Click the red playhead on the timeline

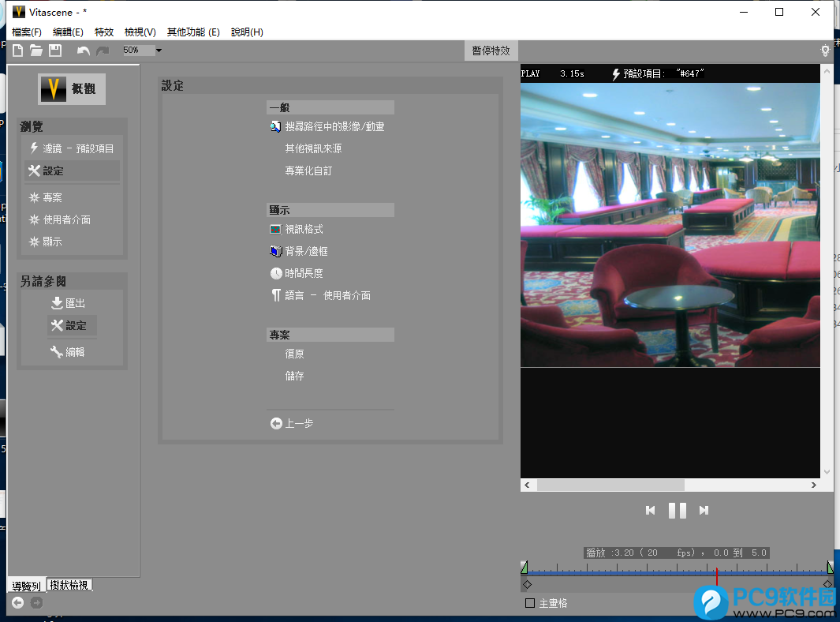coord(716,575)
